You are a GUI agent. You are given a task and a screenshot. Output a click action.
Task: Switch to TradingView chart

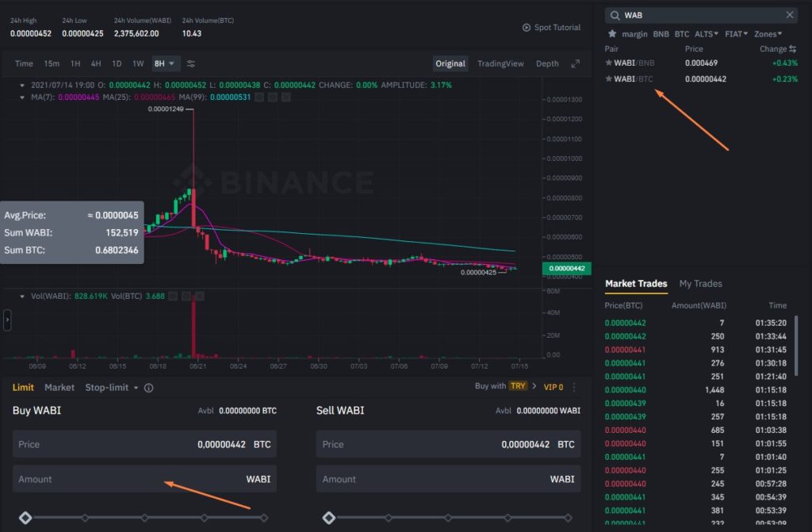click(500, 63)
